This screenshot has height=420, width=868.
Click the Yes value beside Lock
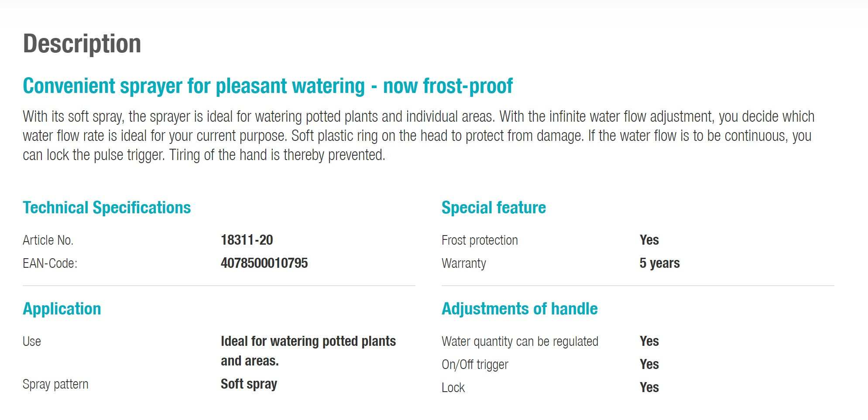[x=649, y=387]
